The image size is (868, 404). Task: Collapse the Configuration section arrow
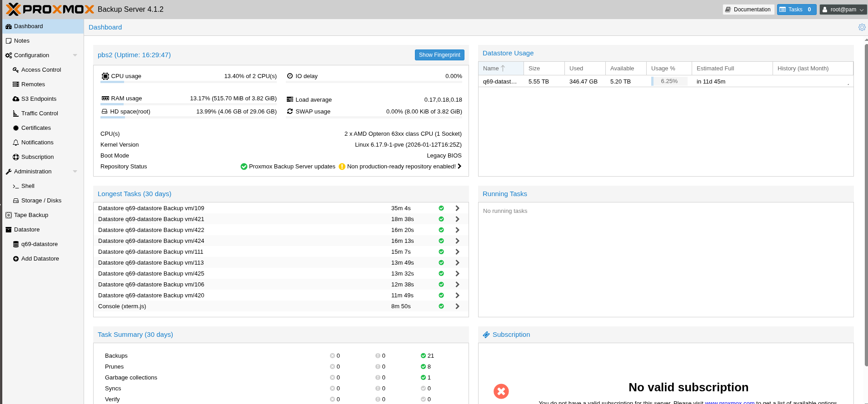75,55
